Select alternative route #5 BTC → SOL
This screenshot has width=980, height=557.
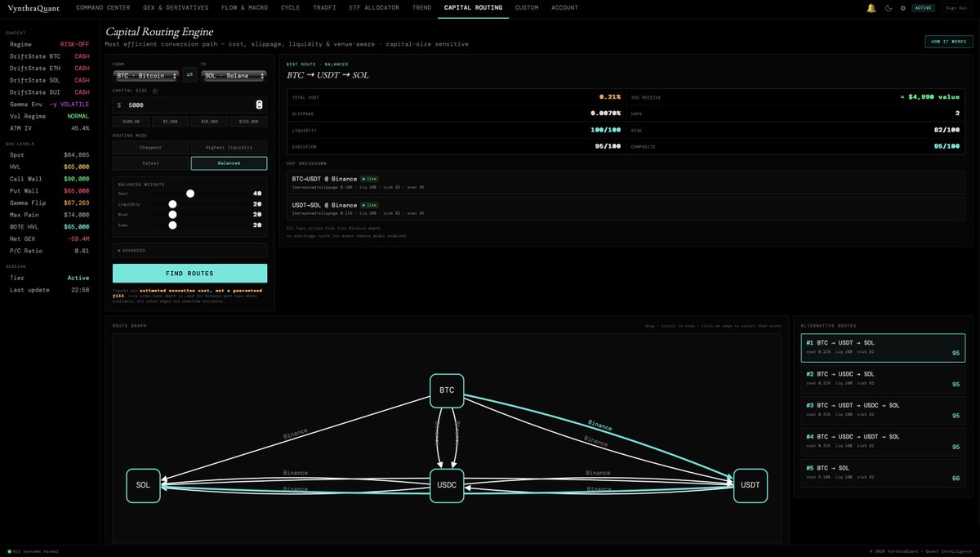point(883,472)
